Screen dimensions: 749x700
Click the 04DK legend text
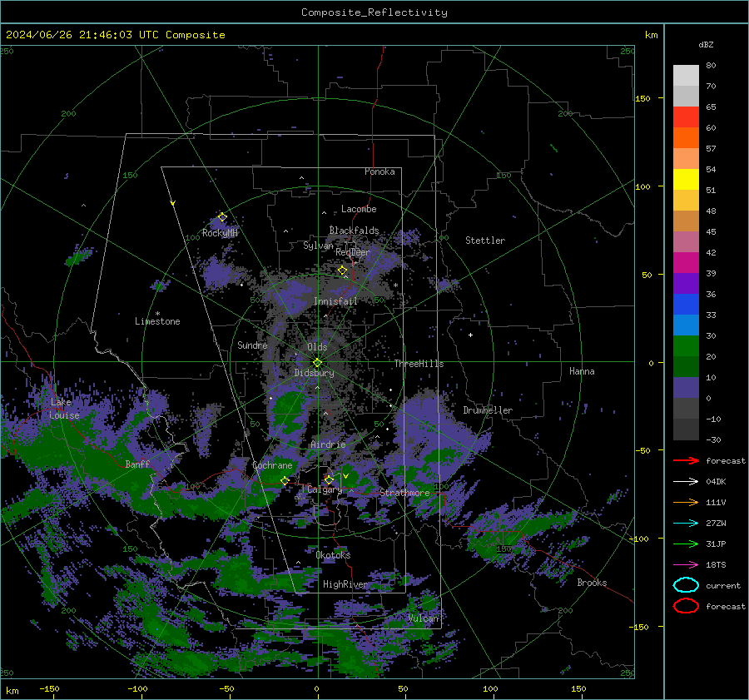[x=716, y=482]
